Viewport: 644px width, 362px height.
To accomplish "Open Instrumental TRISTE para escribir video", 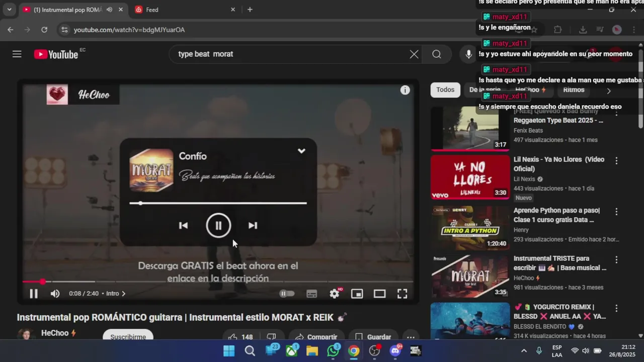I will coord(560,263).
